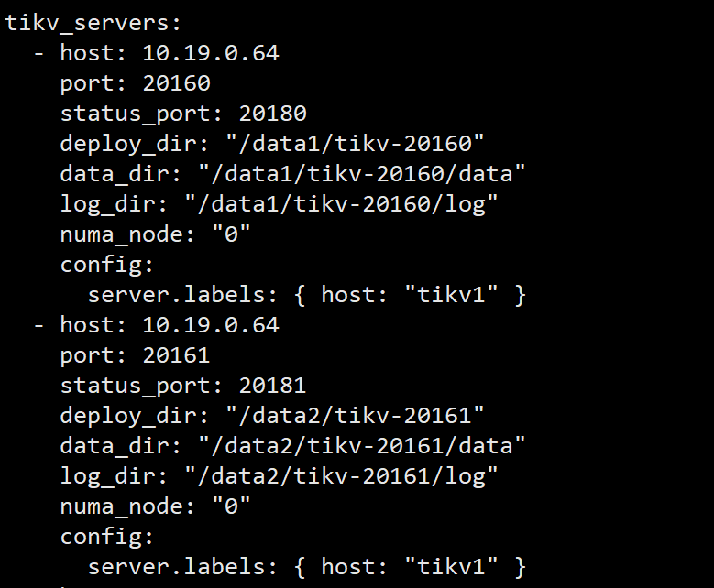Click the port value 20161
This screenshot has height=588, width=714.
pos(177,355)
